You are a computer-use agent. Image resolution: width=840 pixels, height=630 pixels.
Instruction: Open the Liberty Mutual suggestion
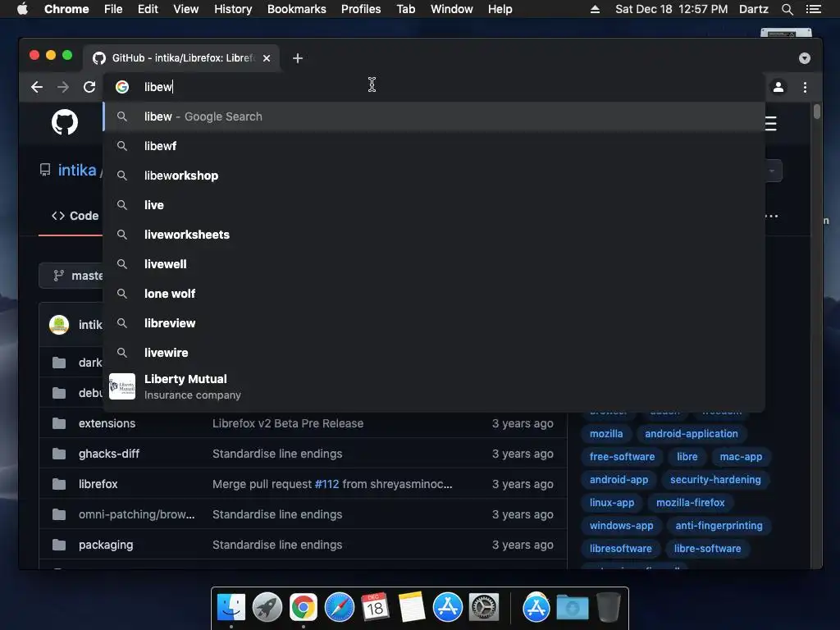tap(434, 386)
